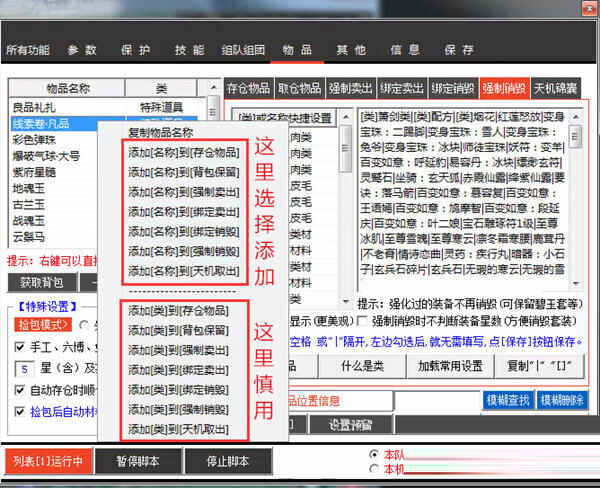Choose 添加[类]到[背包保留]
This screenshot has height=488, width=600.
(178, 330)
